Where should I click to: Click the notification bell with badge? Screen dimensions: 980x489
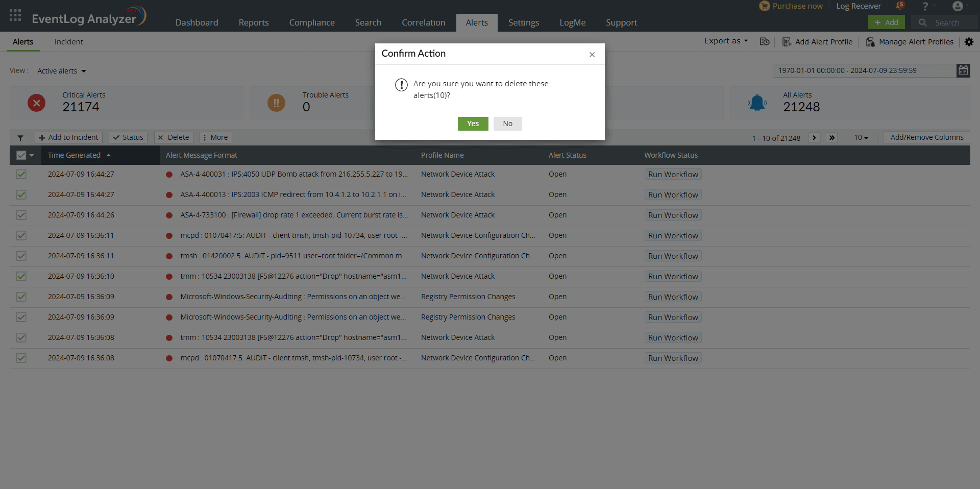point(900,6)
